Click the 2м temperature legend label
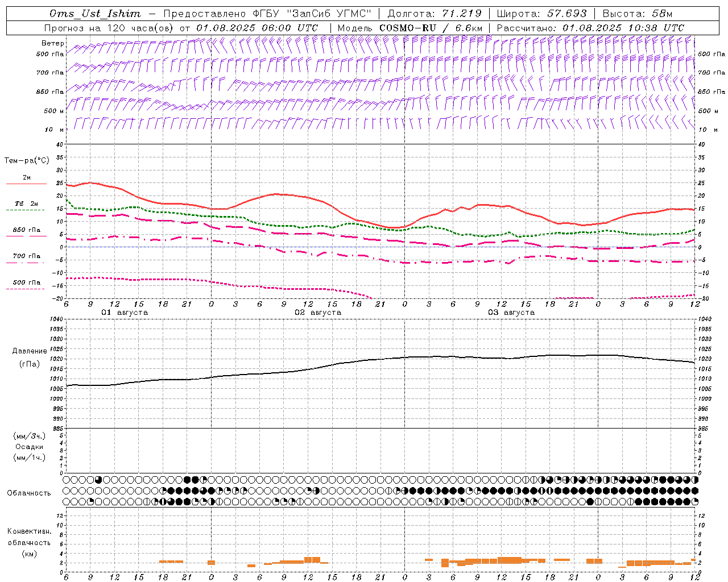Viewport: 728px width, 582px height. click(27, 178)
